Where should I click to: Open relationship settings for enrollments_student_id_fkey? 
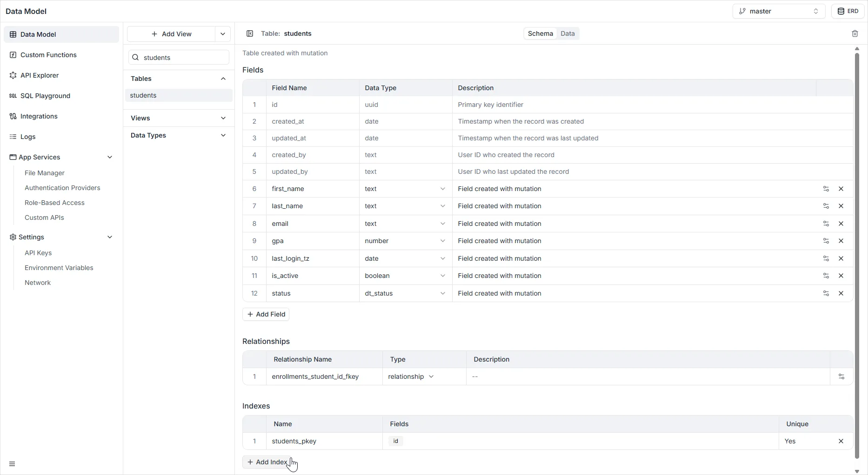point(841,376)
